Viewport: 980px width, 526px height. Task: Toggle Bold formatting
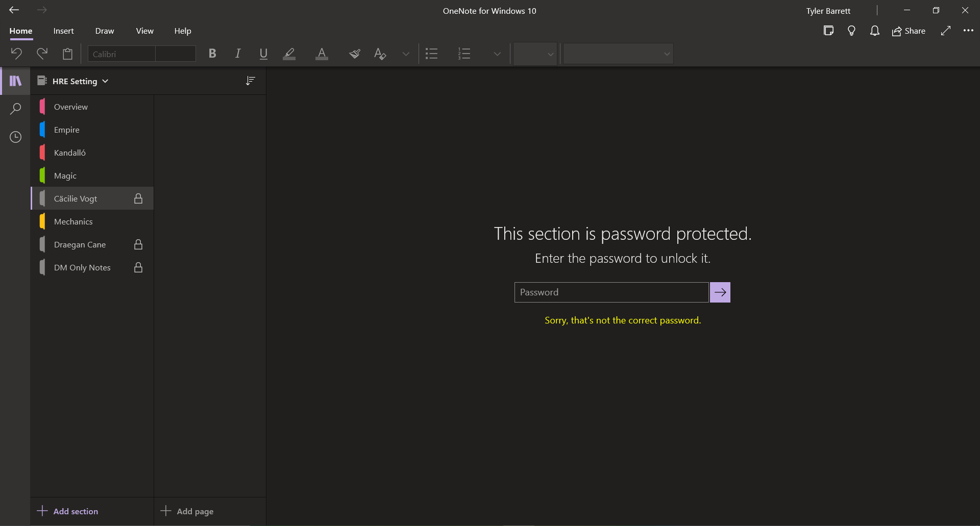[x=212, y=54]
